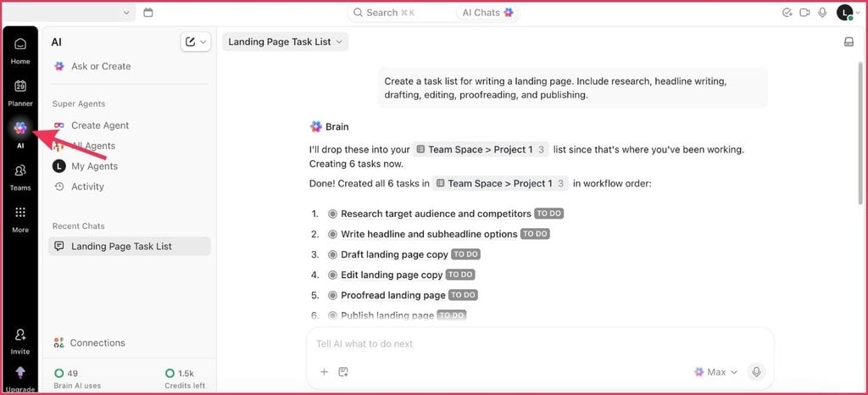Open second Team Space > Project 1 link
868x395 pixels.
point(500,184)
